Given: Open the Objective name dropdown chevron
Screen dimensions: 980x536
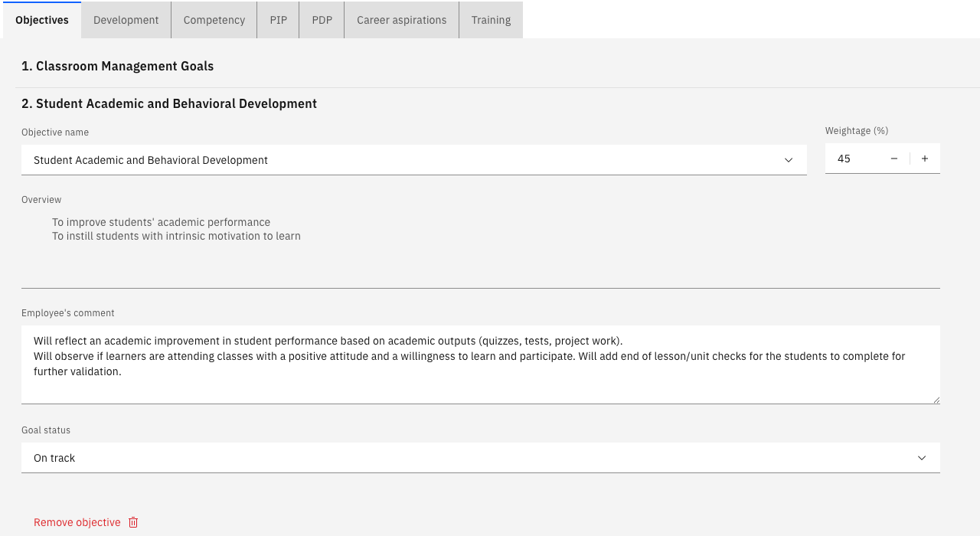Looking at the screenshot, I should coord(789,160).
